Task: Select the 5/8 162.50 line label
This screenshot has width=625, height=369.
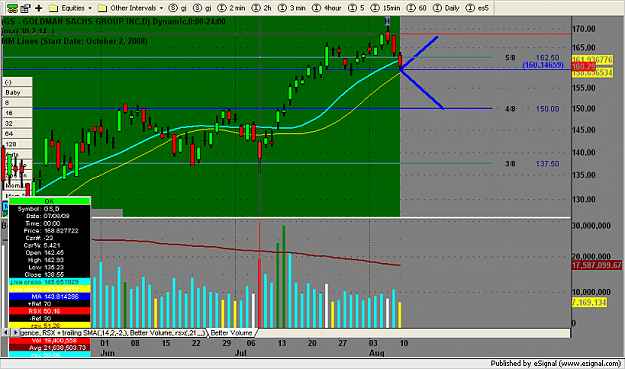Action: coord(532,58)
